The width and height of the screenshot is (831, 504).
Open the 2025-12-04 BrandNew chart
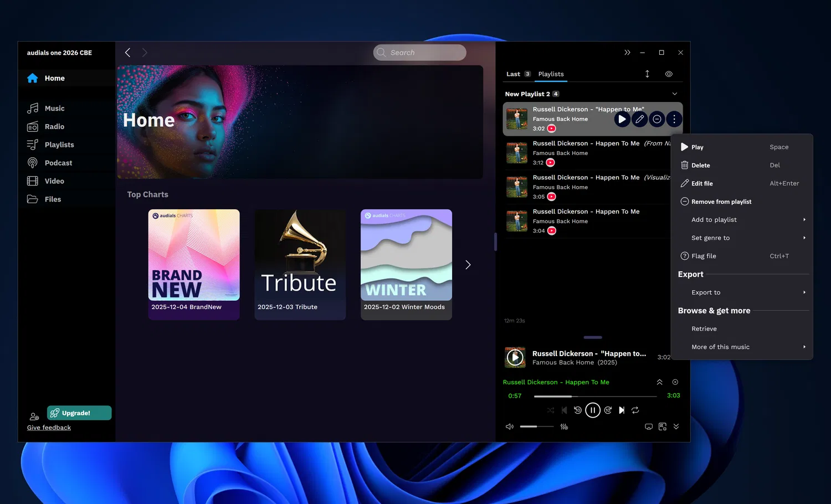coord(194,264)
